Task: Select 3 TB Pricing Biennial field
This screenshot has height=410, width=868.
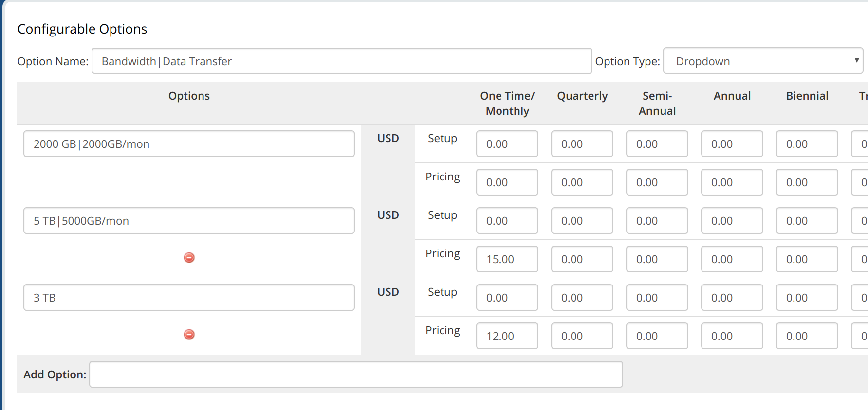Action: (807, 336)
